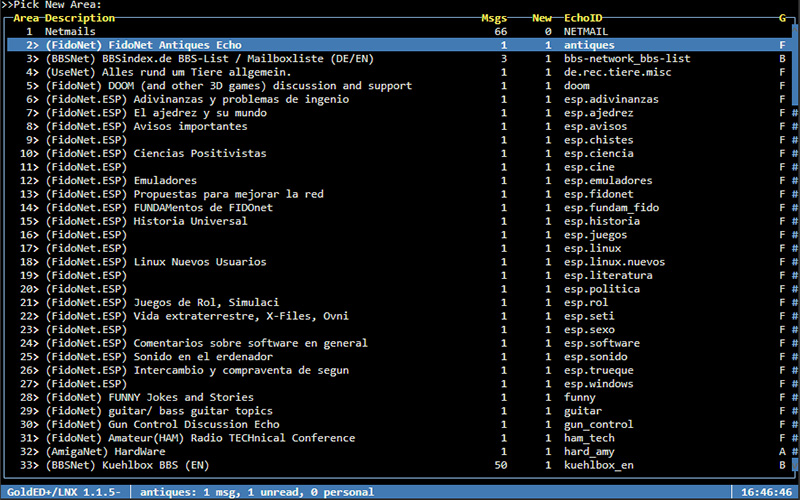
Task: Click Kuehlbox message count 50
Action: click(501, 465)
